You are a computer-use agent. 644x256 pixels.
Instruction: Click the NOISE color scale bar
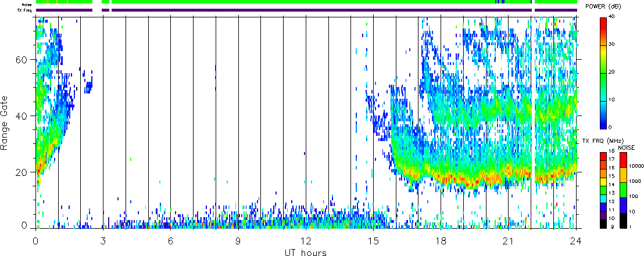click(x=622, y=190)
